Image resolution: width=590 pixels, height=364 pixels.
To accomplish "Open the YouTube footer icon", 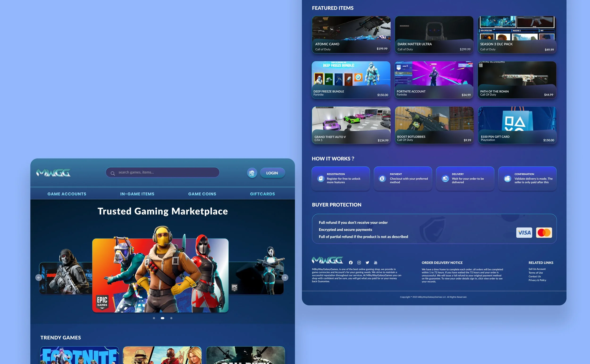I will point(375,263).
